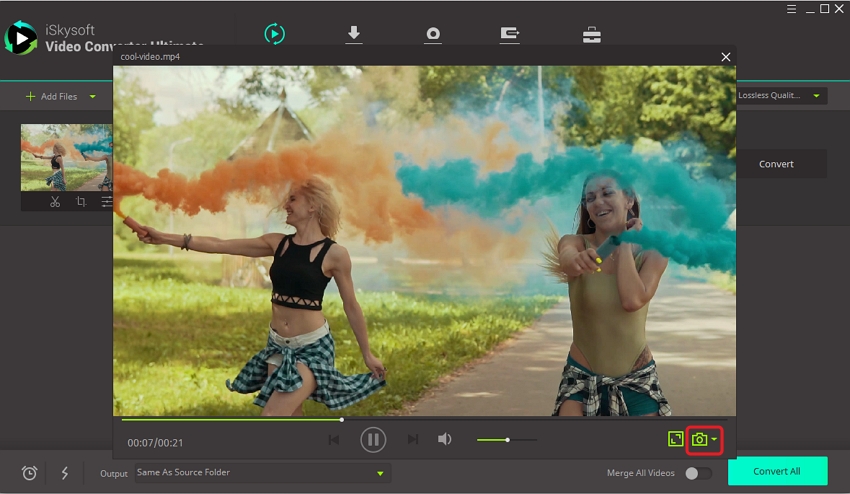Expand the Add Files dropdown arrow
Screen dimensions: 850x494
click(x=93, y=97)
